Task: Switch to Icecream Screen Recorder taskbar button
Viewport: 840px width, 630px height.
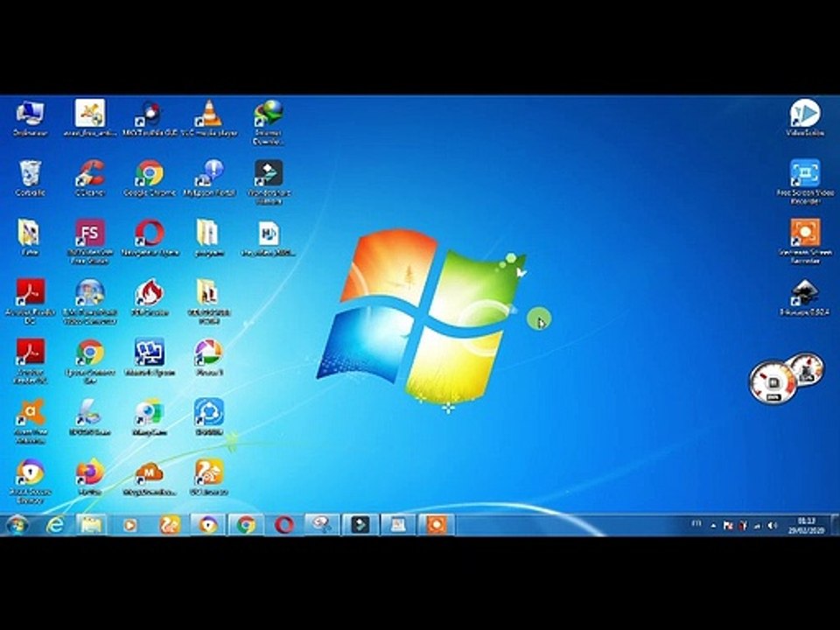Action: click(436, 525)
